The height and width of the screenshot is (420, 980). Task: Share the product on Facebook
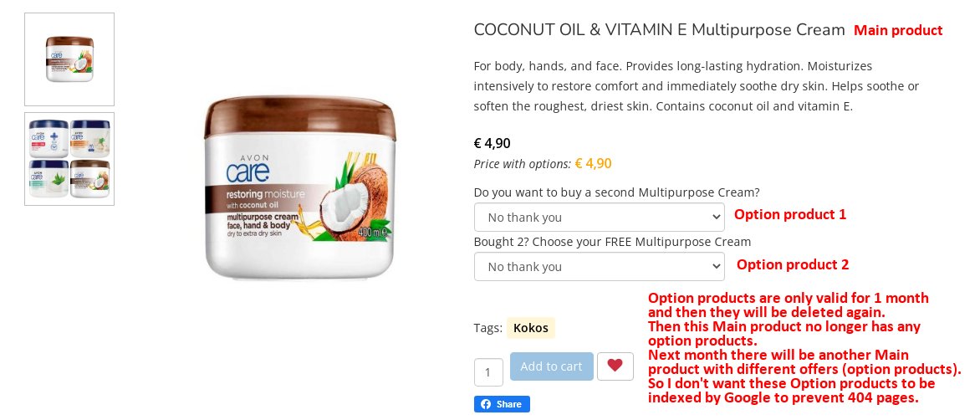[x=502, y=404]
